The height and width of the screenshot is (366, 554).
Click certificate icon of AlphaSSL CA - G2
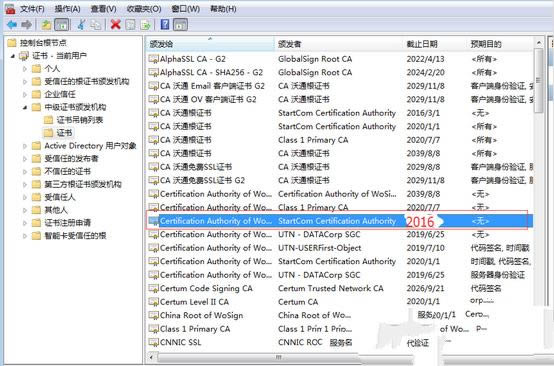click(154, 59)
